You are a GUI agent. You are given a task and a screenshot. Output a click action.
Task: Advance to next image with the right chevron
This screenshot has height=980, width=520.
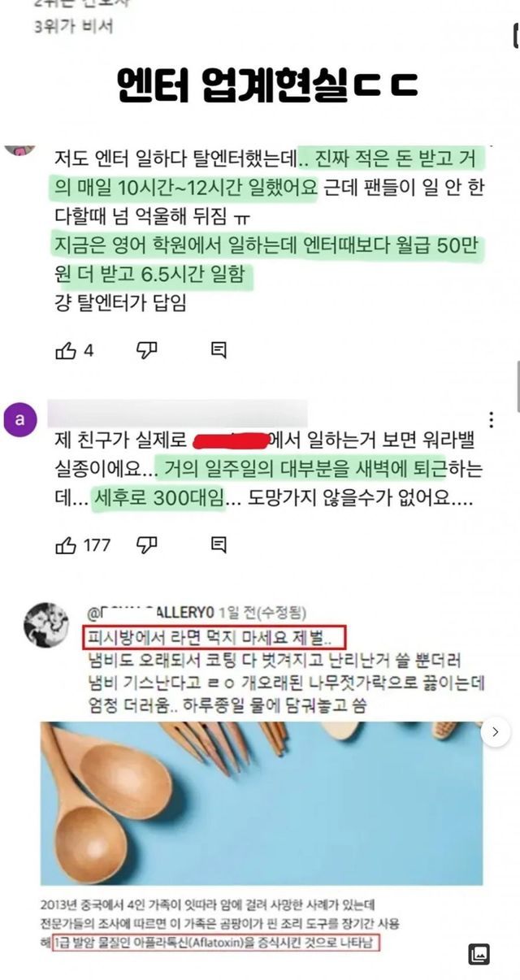tap(495, 732)
